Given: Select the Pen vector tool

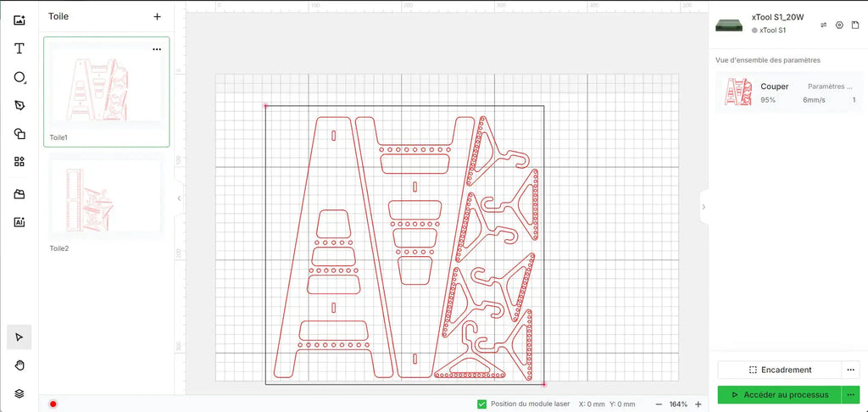Looking at the screenshot, I should pyautogui.click(x=19, y=105).
